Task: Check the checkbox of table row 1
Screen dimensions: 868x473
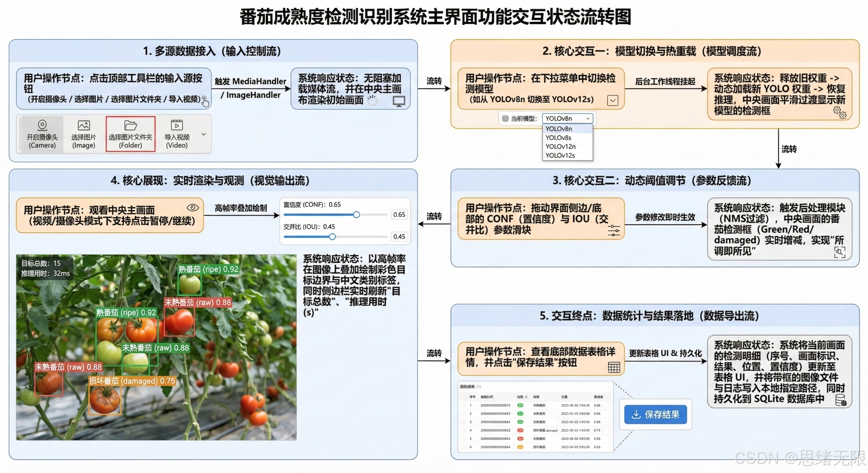Action: (x=464, y=405)
